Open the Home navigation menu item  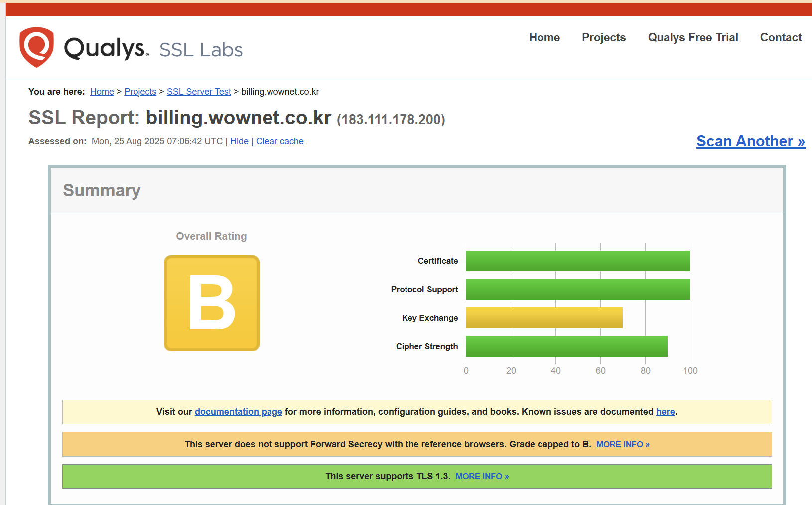[x=544, y=37]
